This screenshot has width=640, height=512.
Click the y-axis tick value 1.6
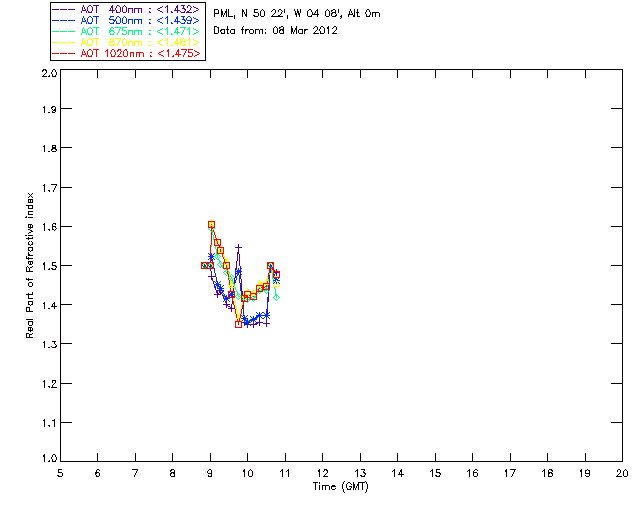[x=49, y=227]
